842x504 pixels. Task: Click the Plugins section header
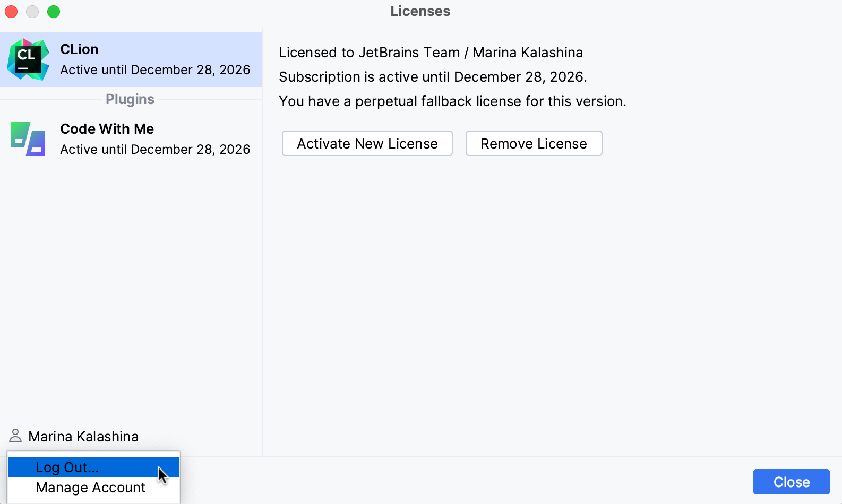click(x=130, y=99)
